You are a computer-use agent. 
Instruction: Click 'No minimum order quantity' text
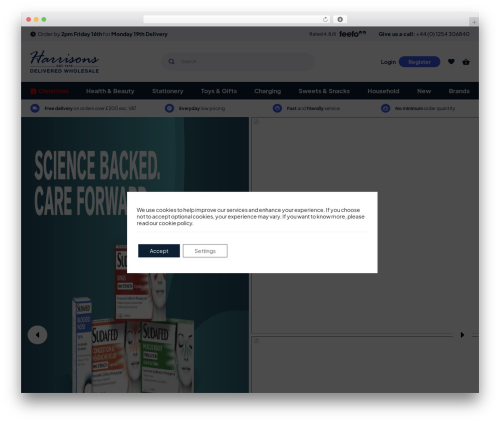425,108
